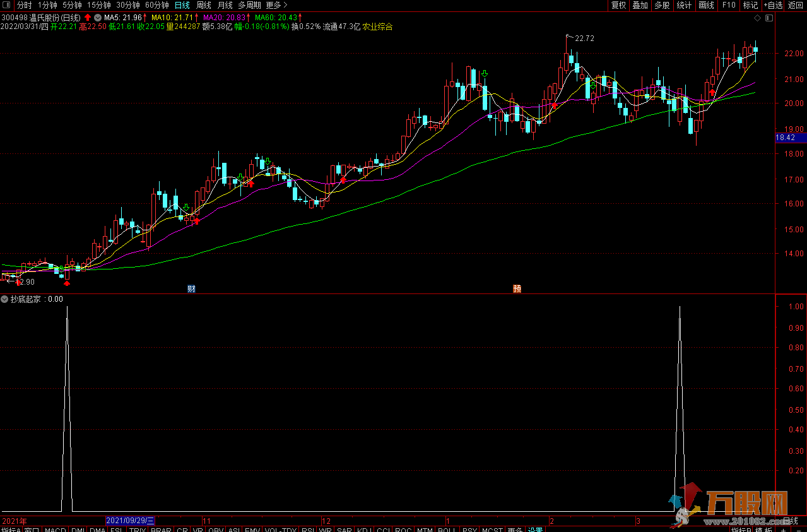
Task: Open F10 company info
Action: (728, 5)
